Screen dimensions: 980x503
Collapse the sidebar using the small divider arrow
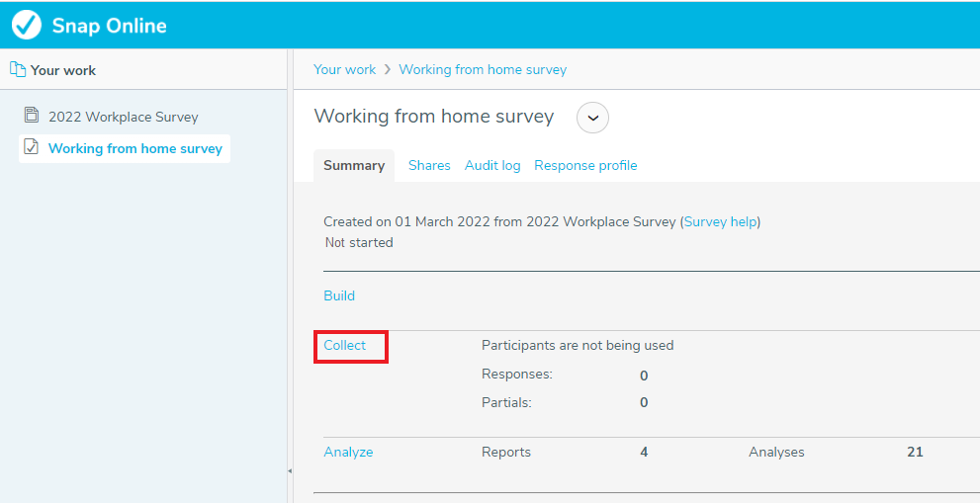[290, 471]
